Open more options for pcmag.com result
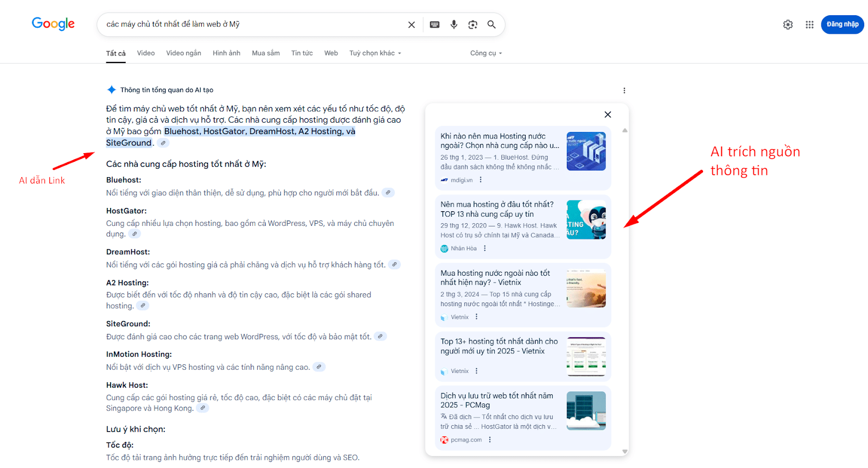This screenshot has width=868, height=468. [x=490, y=440]
